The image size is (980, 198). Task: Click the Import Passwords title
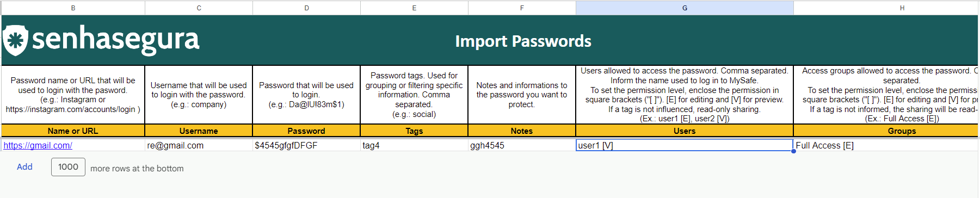pyautogui.click(x=523, y=41)
